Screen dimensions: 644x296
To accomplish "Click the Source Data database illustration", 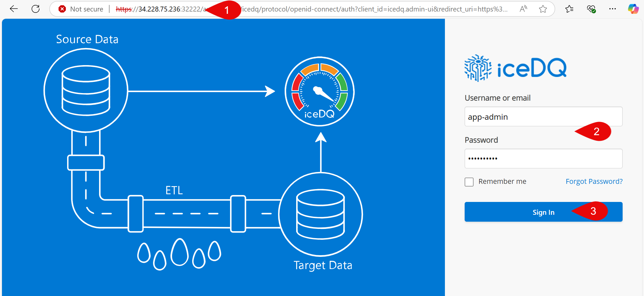I will (86, 90).
